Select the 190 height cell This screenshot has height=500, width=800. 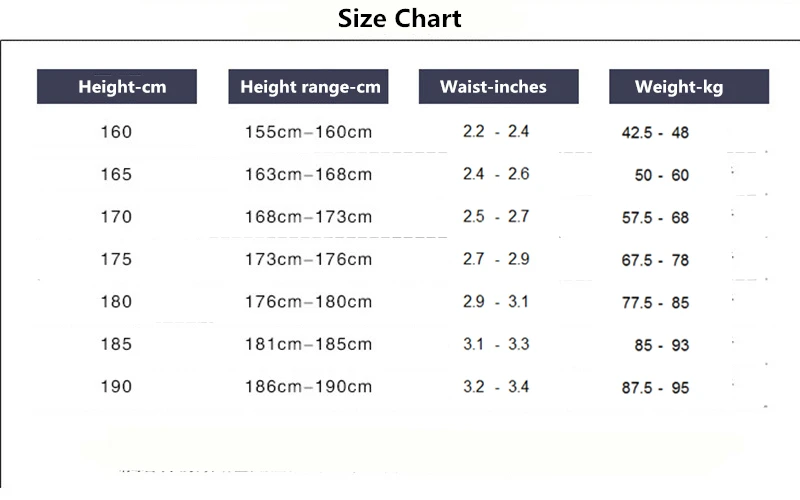[x=116, y=386]
